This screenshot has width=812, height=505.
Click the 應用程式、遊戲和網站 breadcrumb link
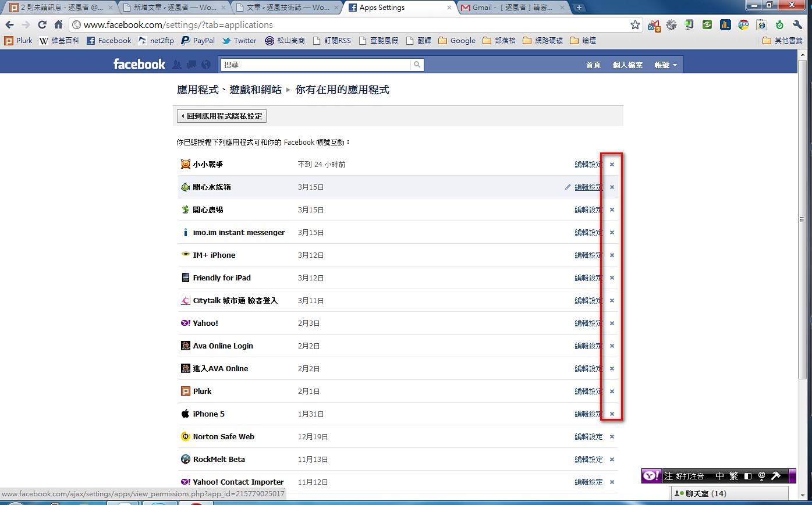point(229,90)
